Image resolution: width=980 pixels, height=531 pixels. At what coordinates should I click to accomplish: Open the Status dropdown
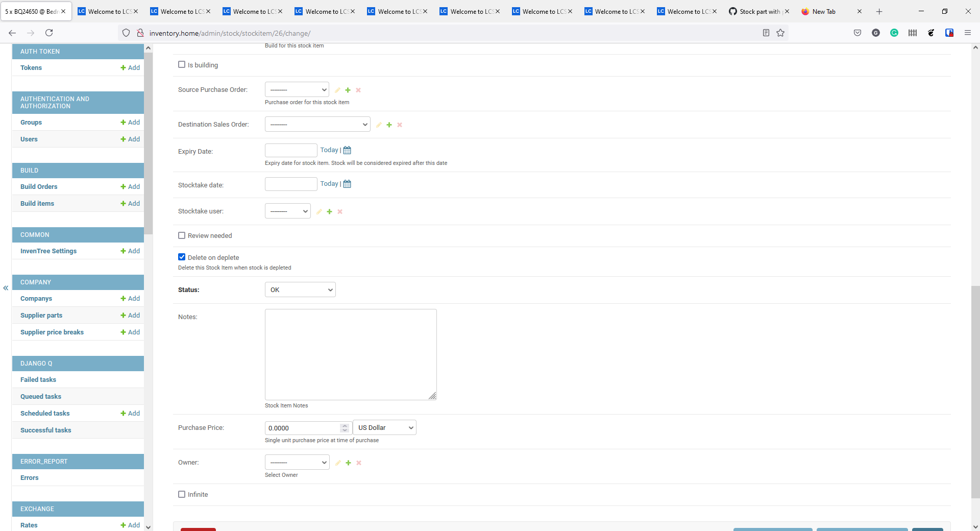point(300,289)
